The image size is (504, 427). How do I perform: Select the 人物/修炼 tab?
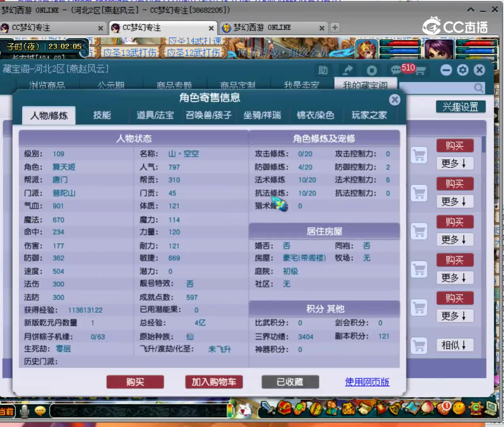pyautogui.click(x=49, y=115)
